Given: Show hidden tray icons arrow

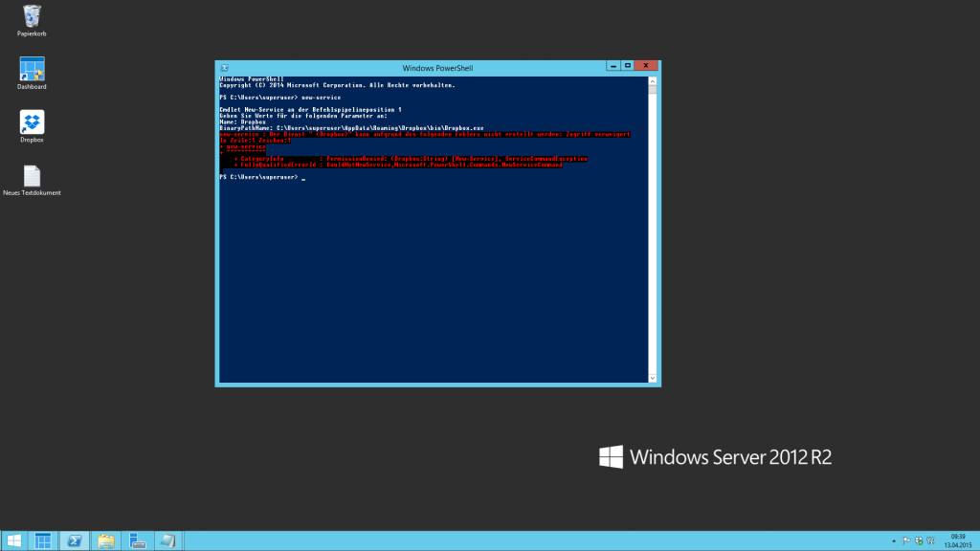Looking at the screenshot, I should (894, 541).
